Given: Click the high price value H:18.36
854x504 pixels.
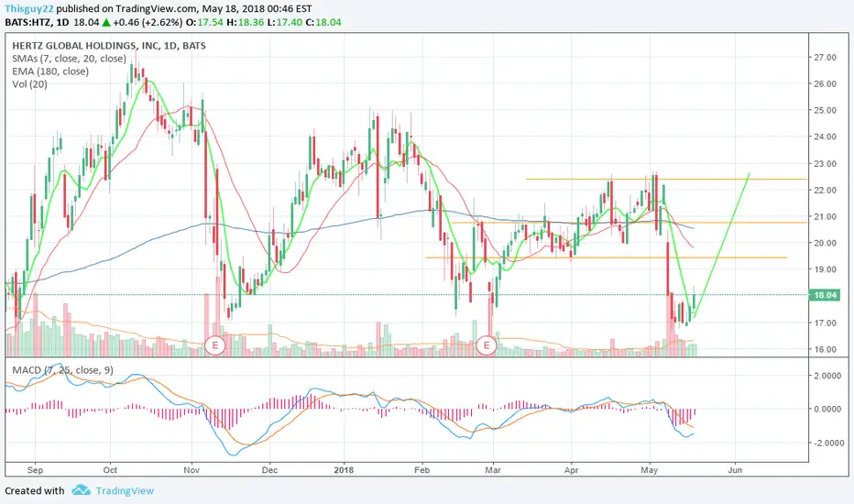Looking at the screenshot, I should pyautogui.click(x=245, y=22).
